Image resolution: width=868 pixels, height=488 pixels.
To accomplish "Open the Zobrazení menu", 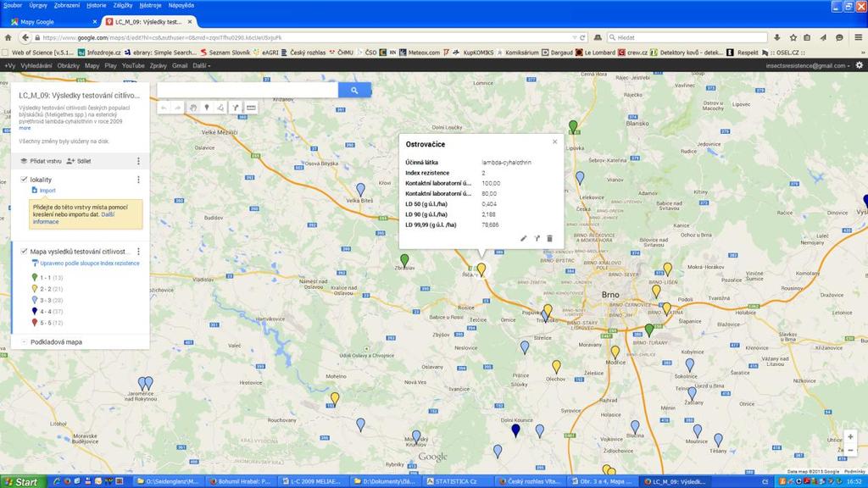I will click(67, 5).
